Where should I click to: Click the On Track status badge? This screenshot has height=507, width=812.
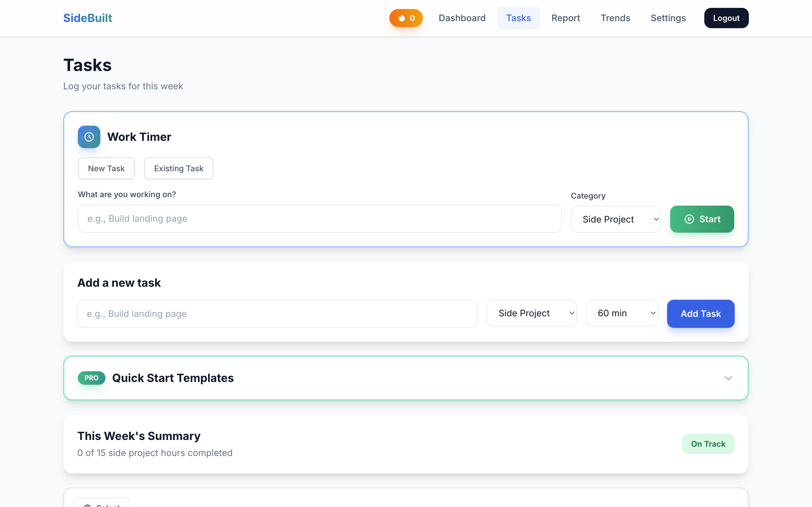[x=708, y=444]
